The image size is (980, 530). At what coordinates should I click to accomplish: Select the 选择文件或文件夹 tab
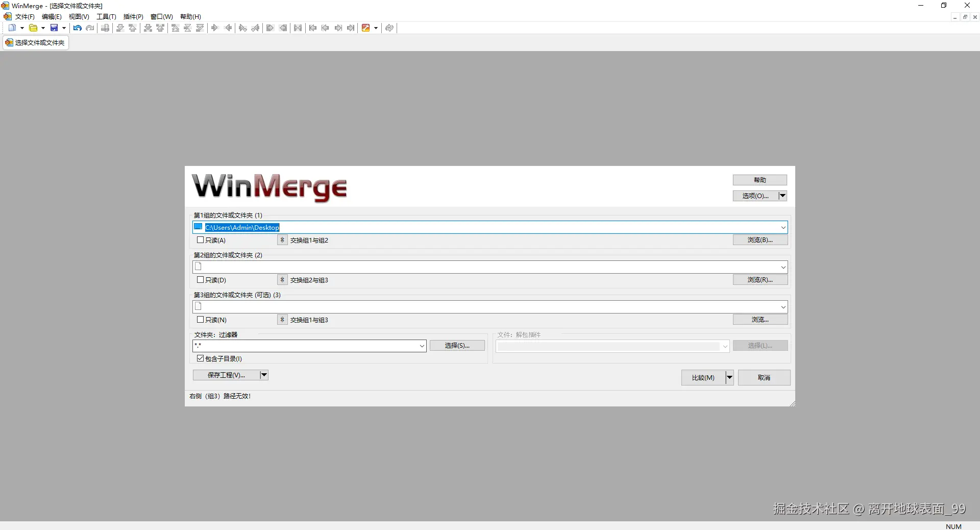point(36,42)
